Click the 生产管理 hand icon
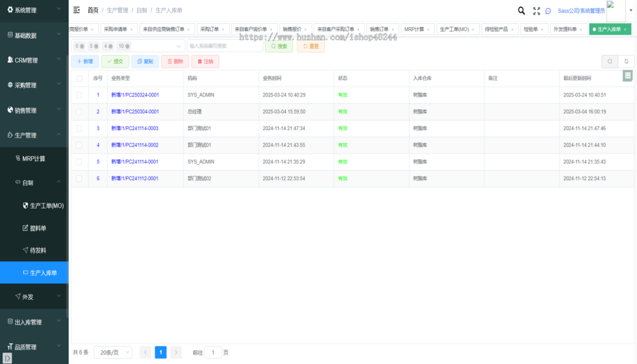The height and width of the screenshot is (364, 637). tap(10, 135)
